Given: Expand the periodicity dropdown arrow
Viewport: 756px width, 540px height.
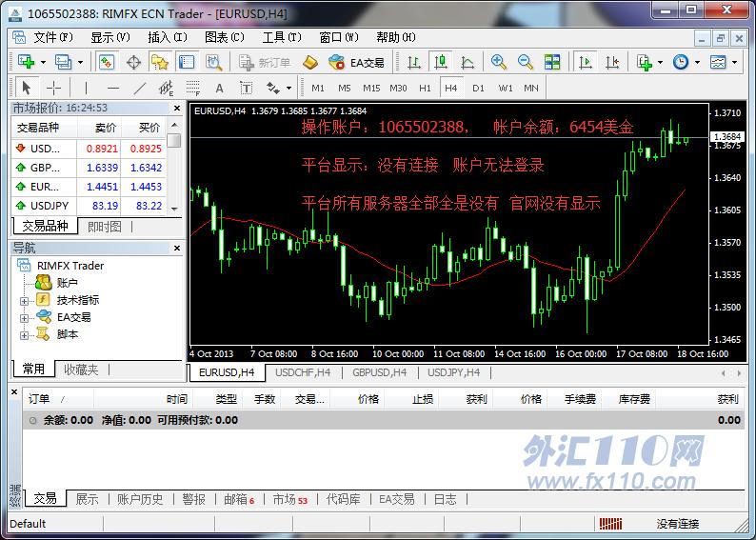Looking at the screenshot, I should click(697, 62).
